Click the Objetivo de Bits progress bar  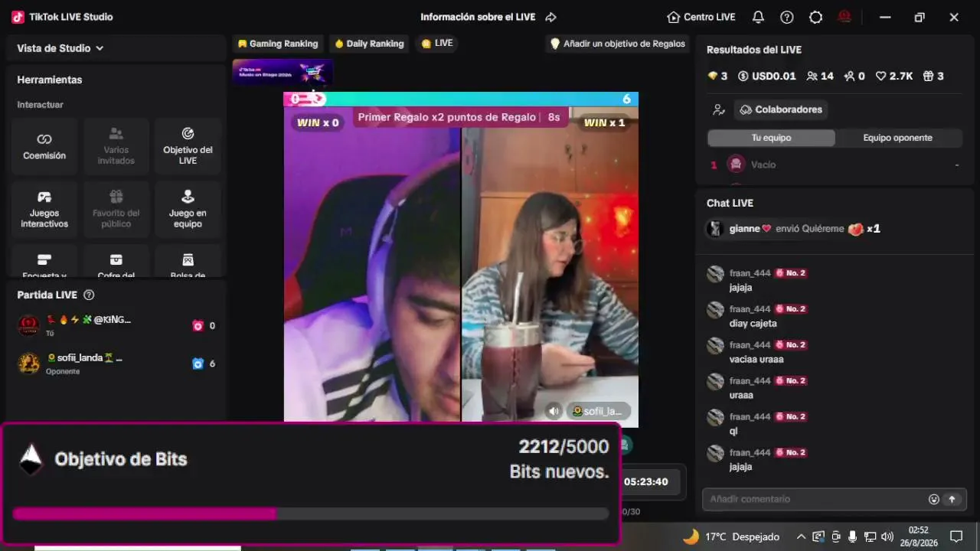[311, 514]
